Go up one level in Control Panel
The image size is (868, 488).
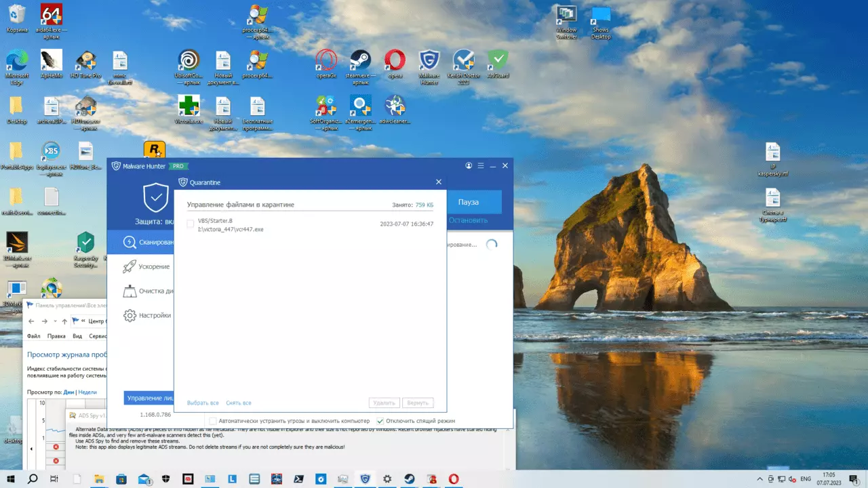(x=64, y=321)
